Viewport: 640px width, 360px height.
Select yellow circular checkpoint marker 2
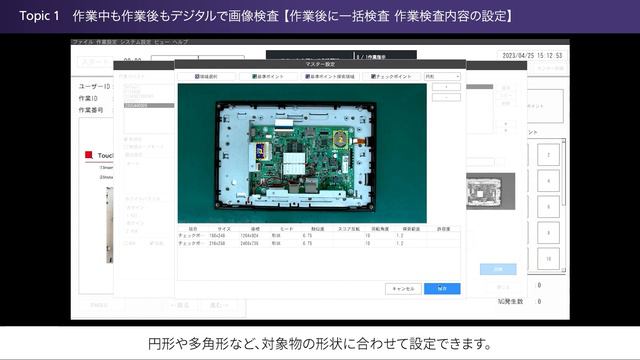coord(340,140)
